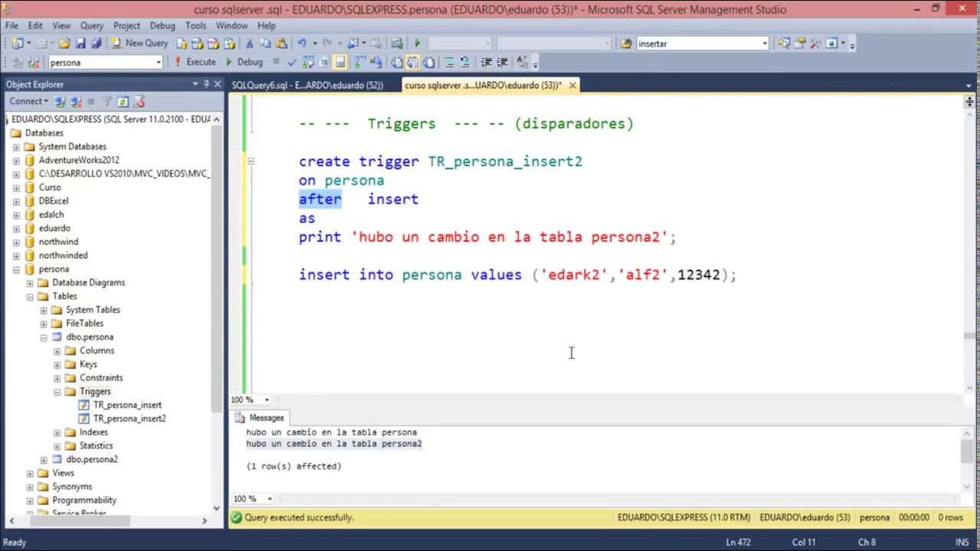Open the Tools menu
Image resolution: width=980 pixels, height=551 pixels.
click(195, 25)
